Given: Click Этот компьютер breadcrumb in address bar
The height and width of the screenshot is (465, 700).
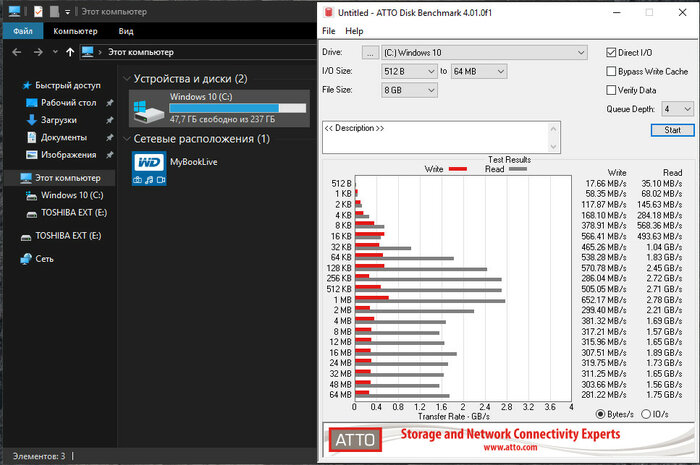Looking at the screenshot, I should click(x=141, y=52).
